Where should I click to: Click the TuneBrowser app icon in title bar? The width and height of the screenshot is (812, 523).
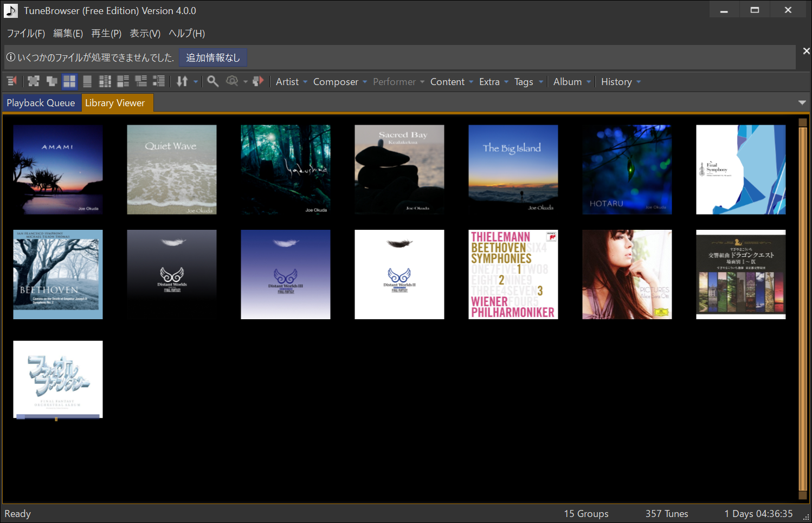[11, 11]
